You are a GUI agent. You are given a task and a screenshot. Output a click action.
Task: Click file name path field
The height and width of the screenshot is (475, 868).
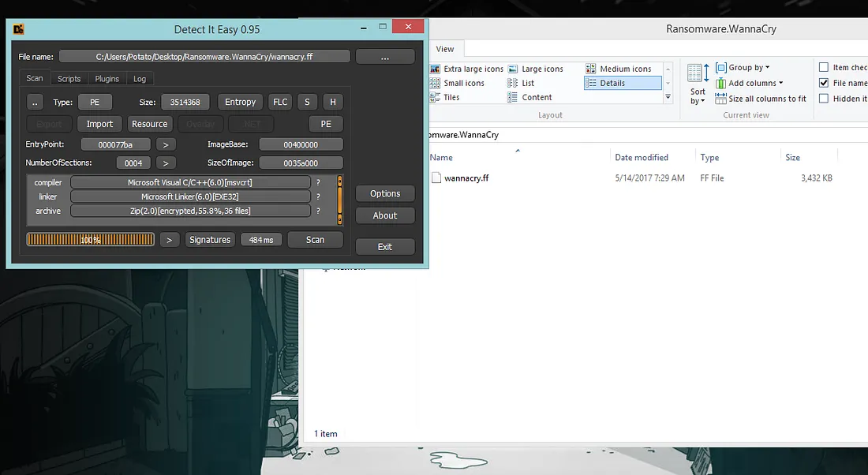[x=204, y=57]
